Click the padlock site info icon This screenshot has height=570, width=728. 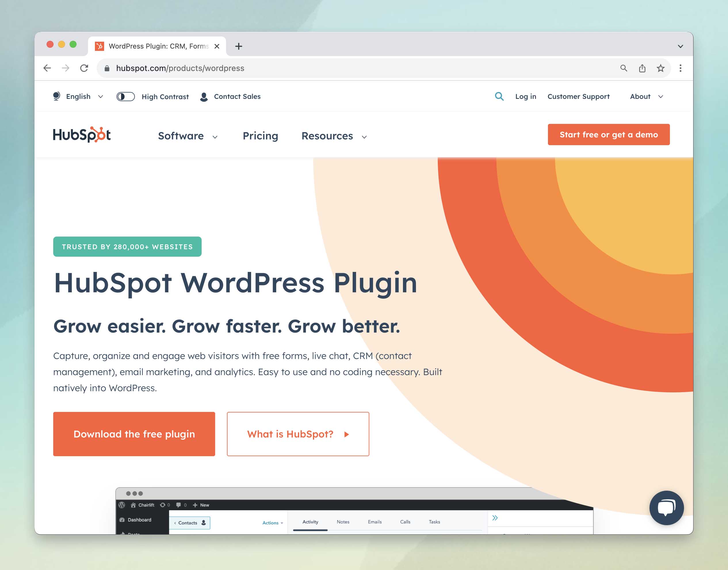coord(107,68)
